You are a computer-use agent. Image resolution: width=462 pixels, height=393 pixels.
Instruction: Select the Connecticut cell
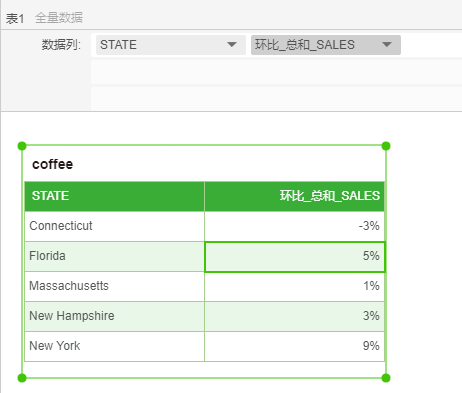[115, 226]
